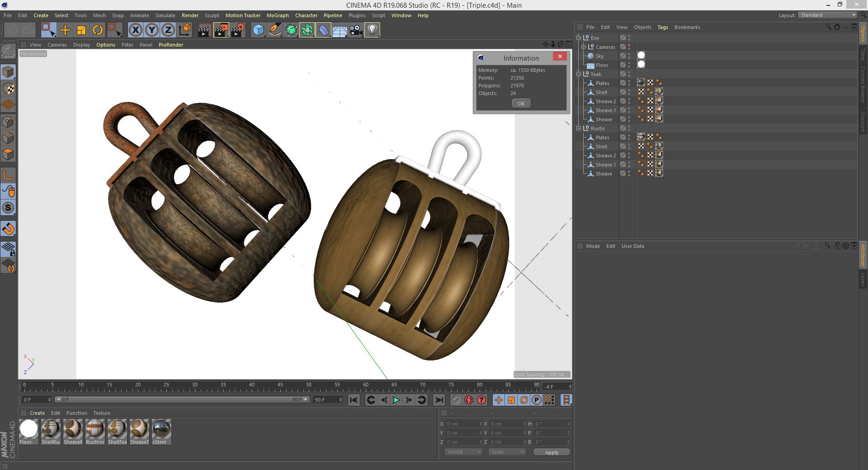
Task: Toggle Enable Snap in left palette
Action: point(9,229)
